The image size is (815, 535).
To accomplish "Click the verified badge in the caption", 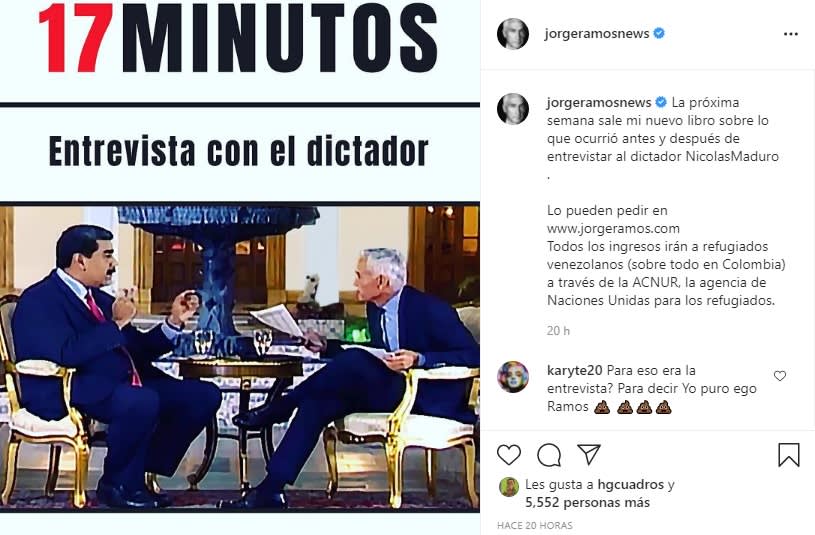I will coord(661,102).
